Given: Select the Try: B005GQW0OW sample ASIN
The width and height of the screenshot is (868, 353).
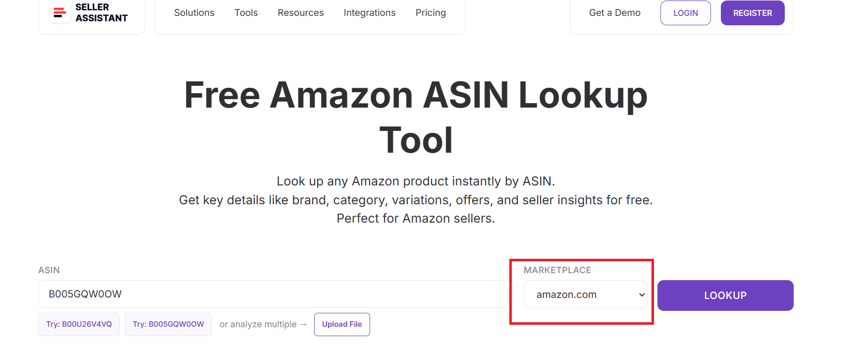Looking at the screenshot, I should click(x=168, y=324).
